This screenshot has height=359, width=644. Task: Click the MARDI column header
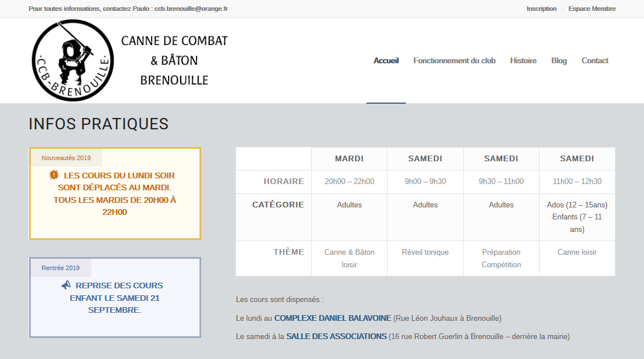[349, 158]
